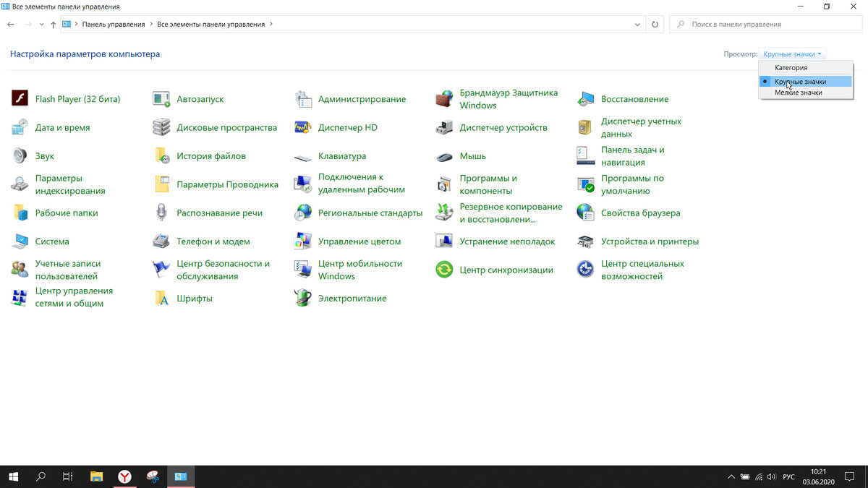Open the Клавиатура icon
This screenshot has height=488, width=868.
303,156
